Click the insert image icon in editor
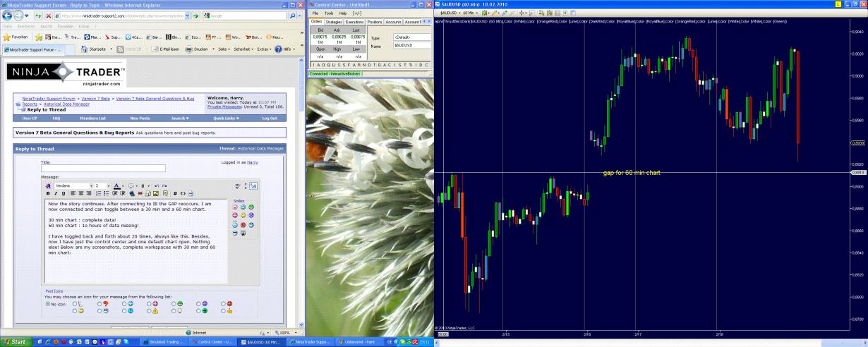Image resolution: width=868 pixels, height=347 pixels. tap(155, 193)
